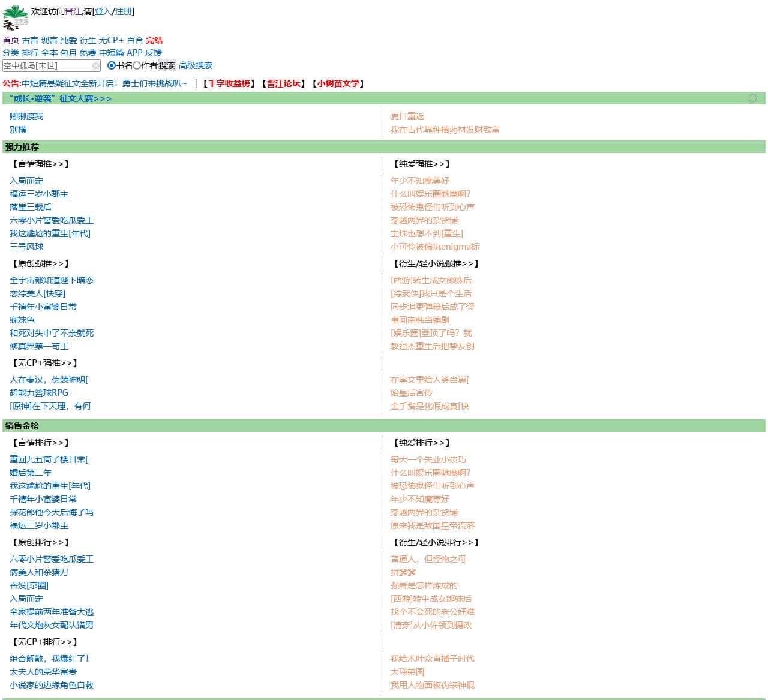Open the novel 病美人和杀猪刀

(x=39, y=572)
